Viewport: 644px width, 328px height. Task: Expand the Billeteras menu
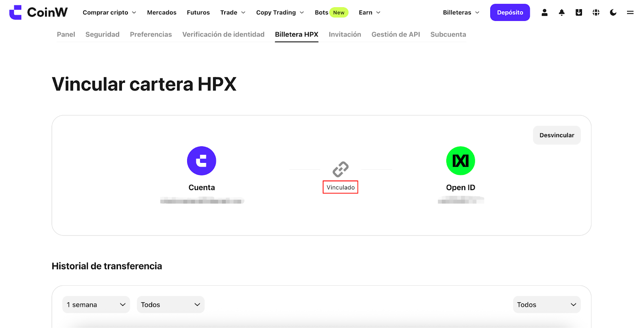click(x=461, y=12)
